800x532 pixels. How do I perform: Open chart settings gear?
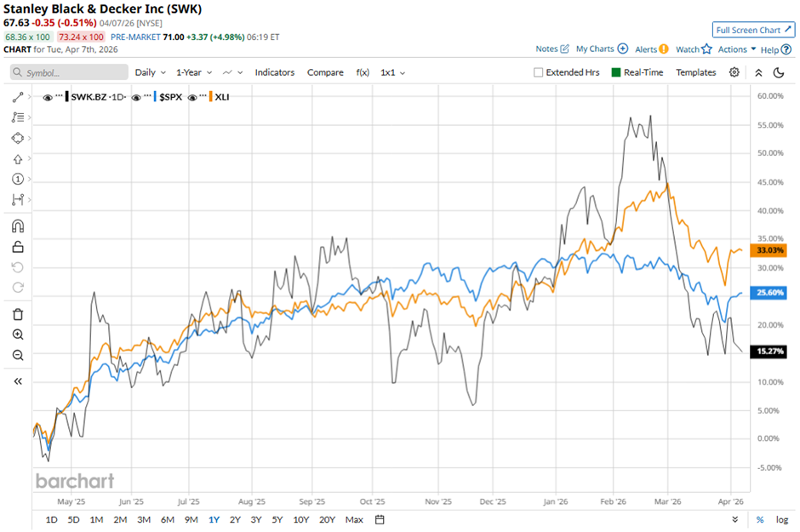[x=734, y=72]
